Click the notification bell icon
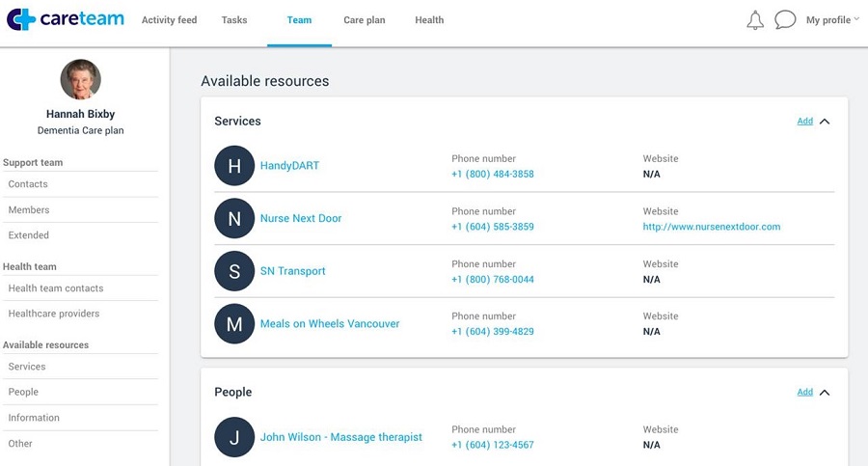Screen dimensions: 868x466 click(x=755, y=20)
